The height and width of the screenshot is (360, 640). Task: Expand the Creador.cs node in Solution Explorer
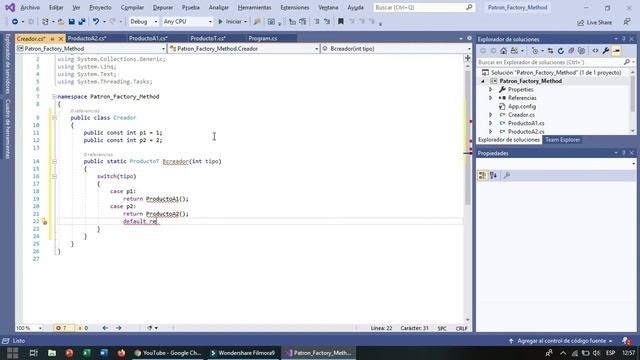pos(491,115)
